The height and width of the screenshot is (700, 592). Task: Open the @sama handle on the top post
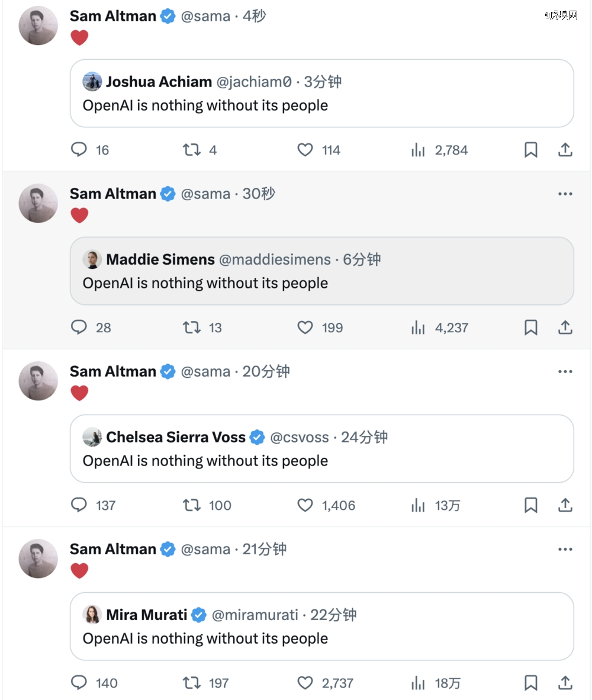[205, 16]
